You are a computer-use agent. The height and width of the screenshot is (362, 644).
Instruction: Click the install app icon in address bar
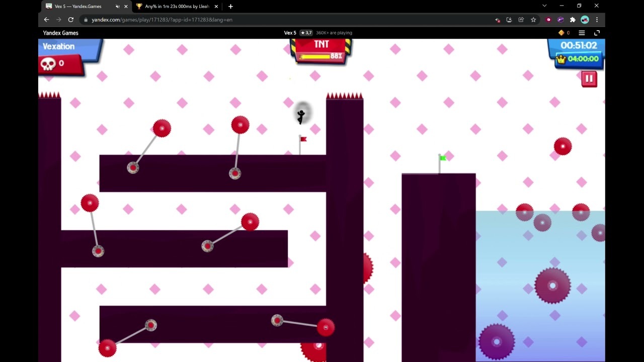point(509,20)
